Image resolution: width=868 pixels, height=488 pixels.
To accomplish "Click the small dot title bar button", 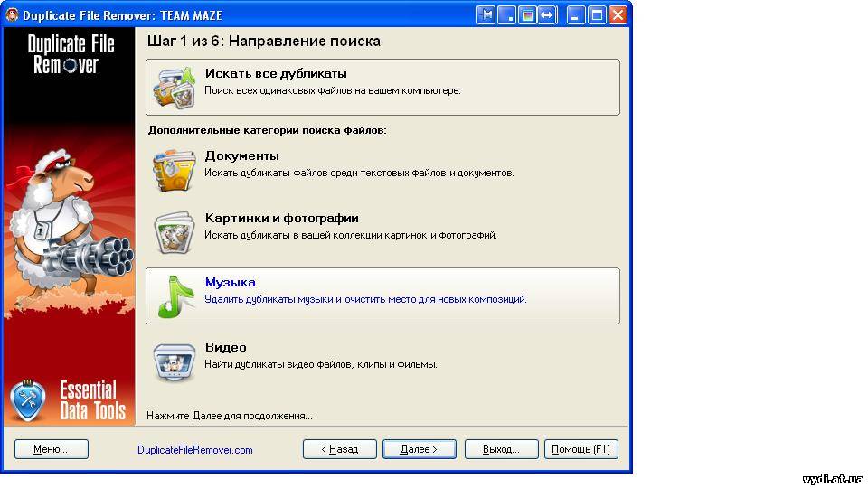I will [506, 15].
